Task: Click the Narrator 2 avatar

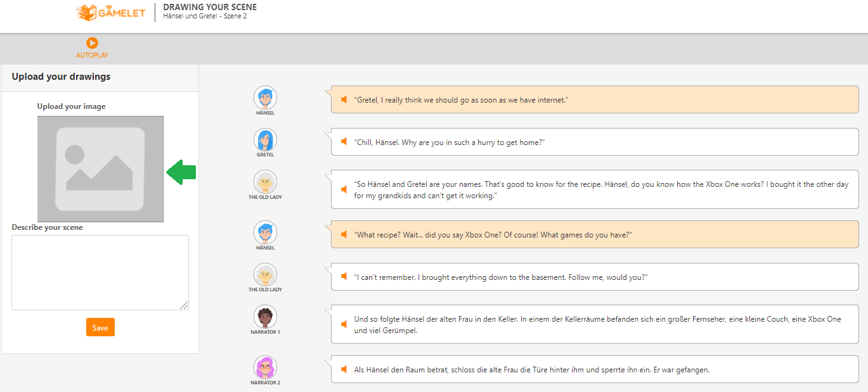Action: tap(266, 367)
